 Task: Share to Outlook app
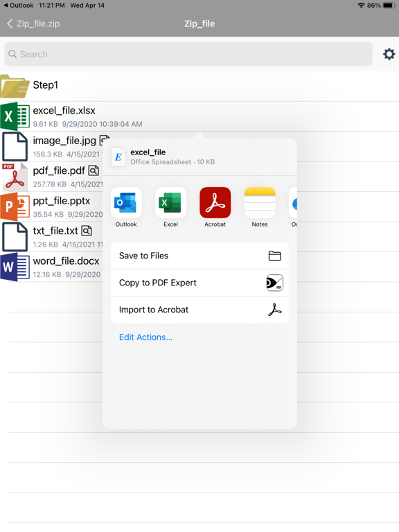click(x=126, y=207)
